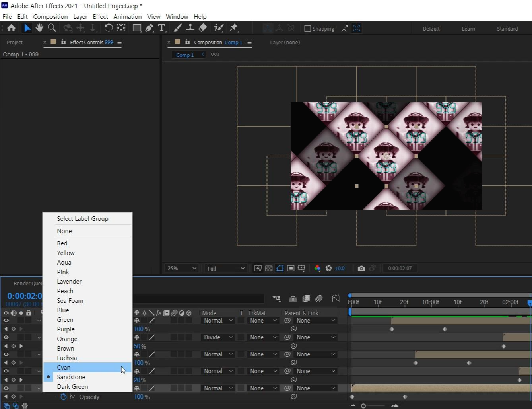Viewport: 532px width, 409px height.
Task: Click the Fast Previews icon in viewer
Action: tap(258, 268)
